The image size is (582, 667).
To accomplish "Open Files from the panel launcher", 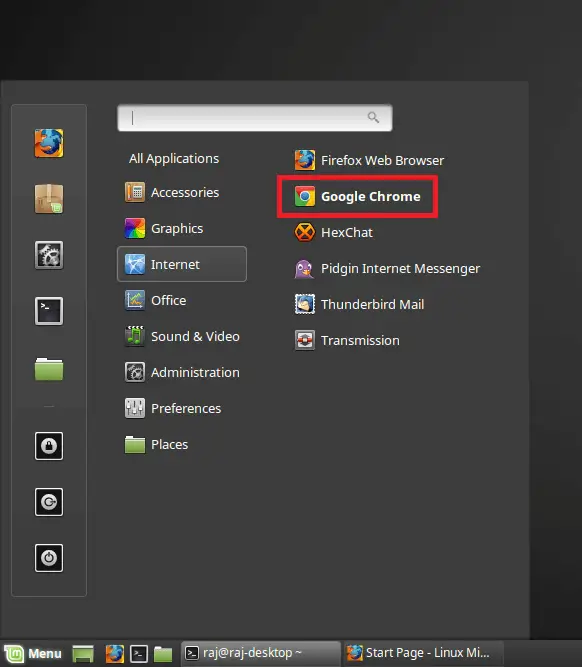I will pyautogui.click(x=163, y=654).
